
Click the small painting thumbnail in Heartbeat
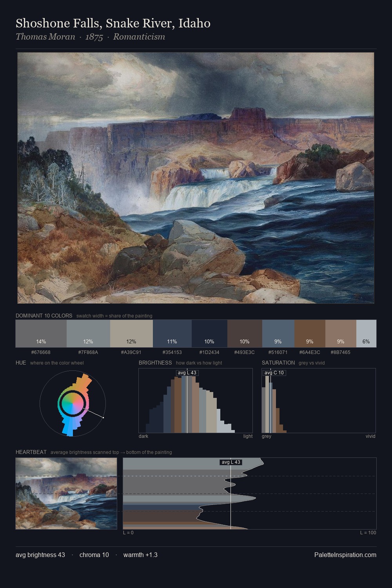(66, 494)
